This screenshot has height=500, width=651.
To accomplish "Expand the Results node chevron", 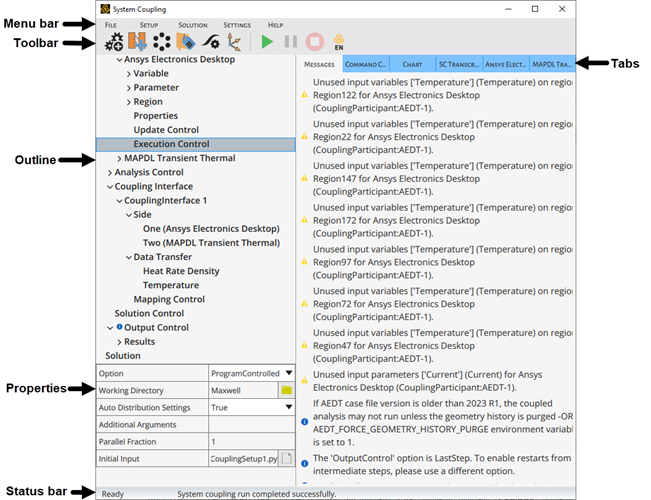I will 119,342.
